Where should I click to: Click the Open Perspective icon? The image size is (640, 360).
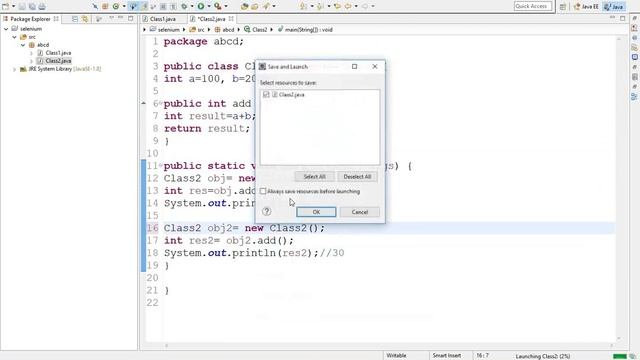tap(563, 6)
